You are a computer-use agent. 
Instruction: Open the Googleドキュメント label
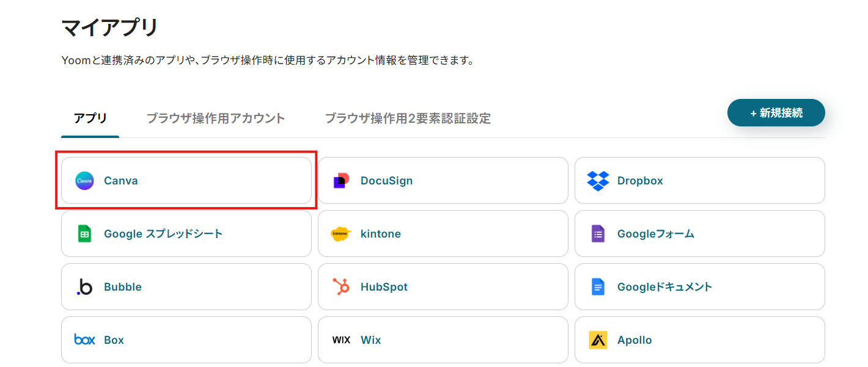point(665,287)
